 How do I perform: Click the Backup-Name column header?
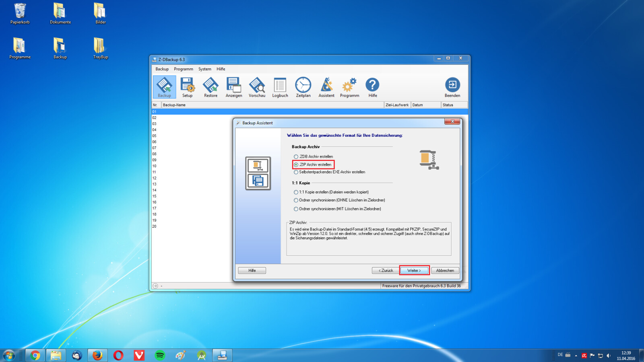(272, 105)
